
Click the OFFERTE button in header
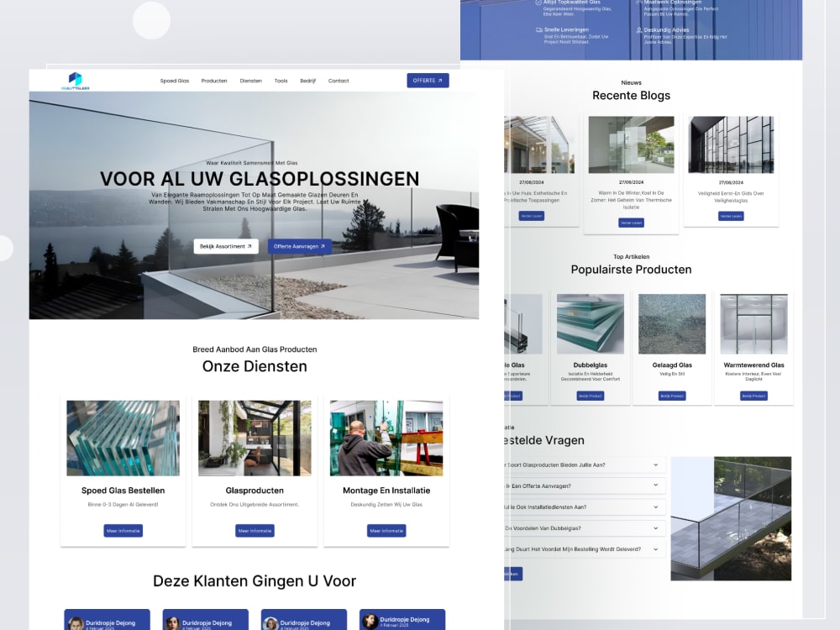point(428,81)
